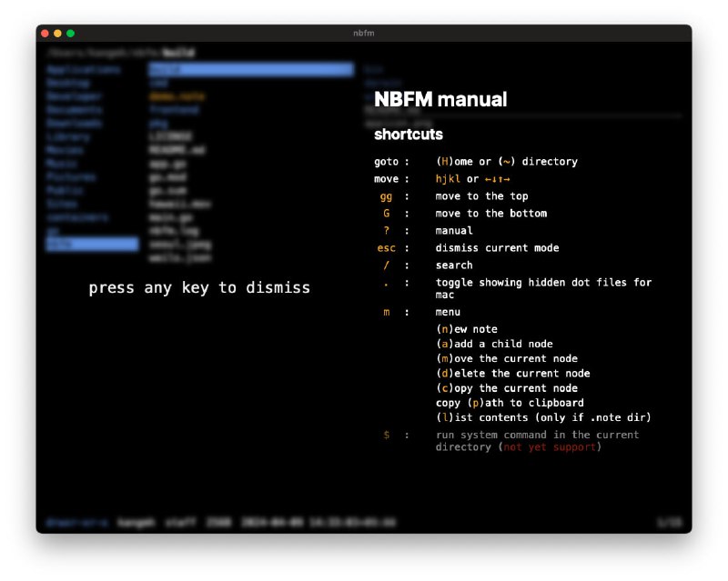Click the red close window button
The width and height of the screenshot is (728, 581).
point(45,34)
